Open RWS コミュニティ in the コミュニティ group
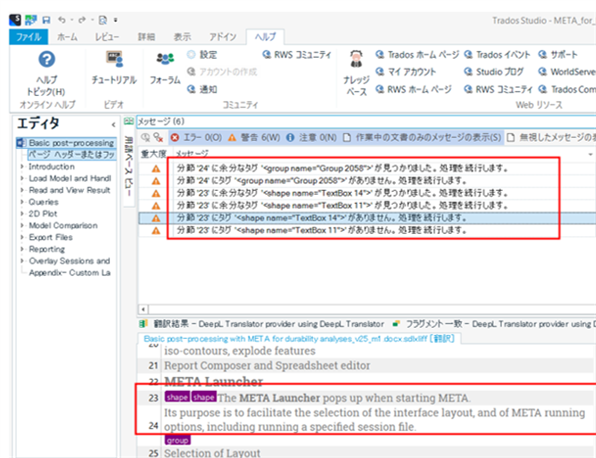Screen dimensions: 596x458 pos(297,55)
